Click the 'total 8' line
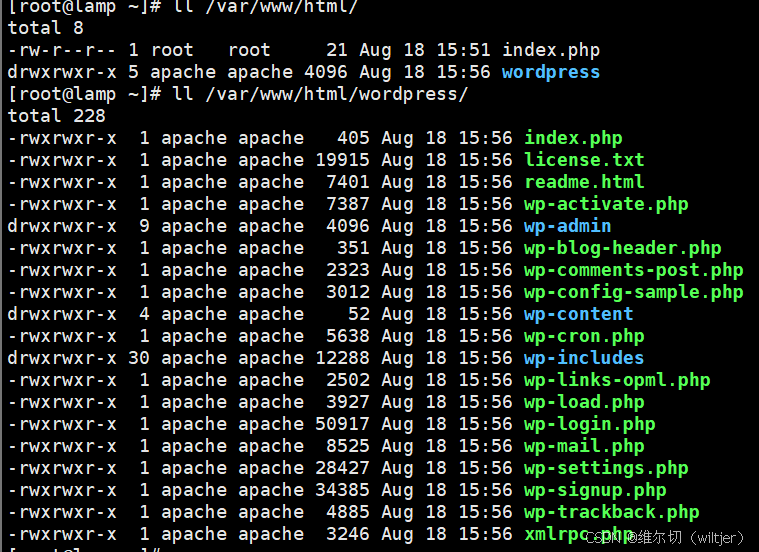The height and width of the screenshot is (552, 759). point(46,28)
